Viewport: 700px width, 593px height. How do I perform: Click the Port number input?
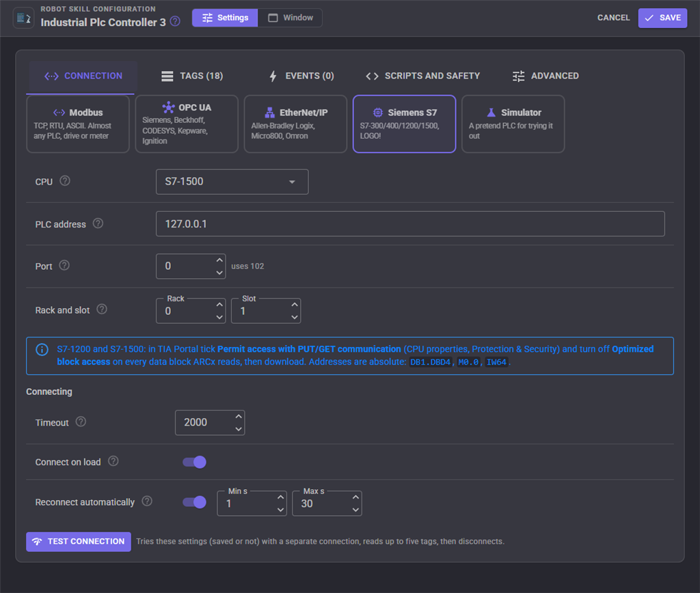coord(191,266)
